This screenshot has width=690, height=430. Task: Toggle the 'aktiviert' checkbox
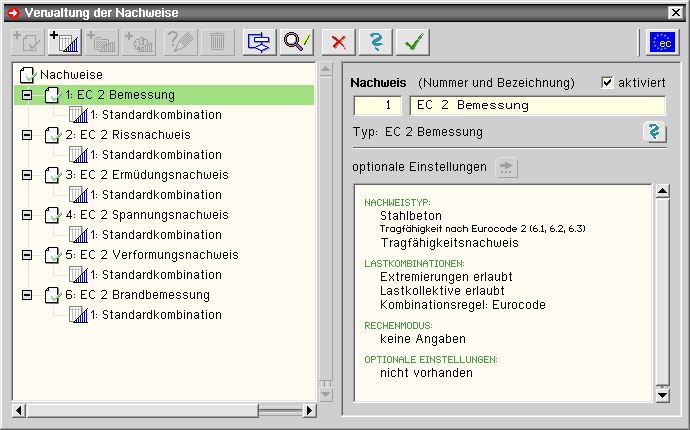click(608, 82)
